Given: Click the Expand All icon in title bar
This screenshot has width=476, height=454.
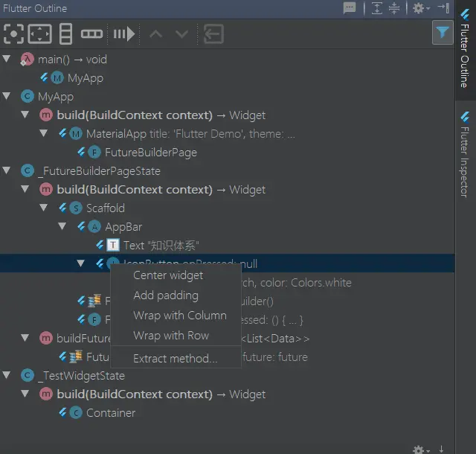Looking at the screenshot, I should 377,8.
